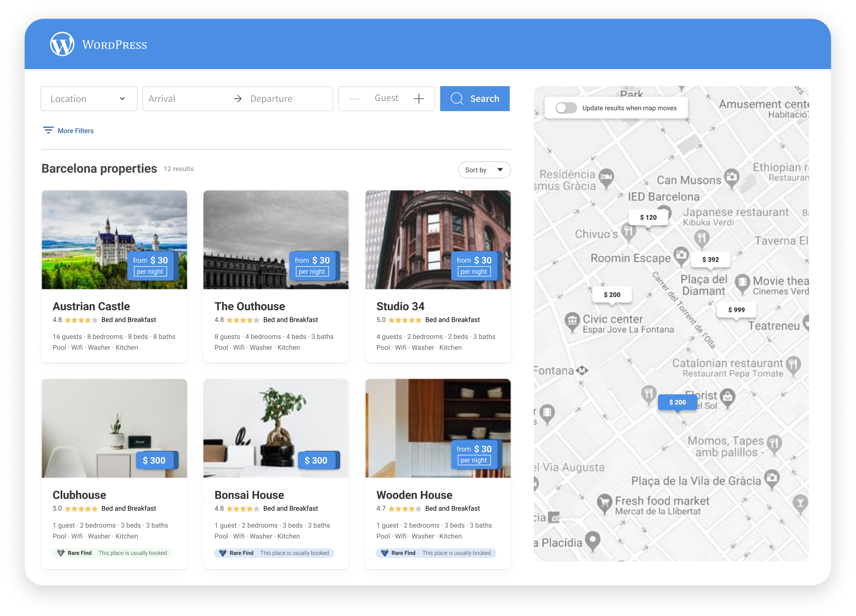Click the WordPress logo icon

[x=62, y=44]
